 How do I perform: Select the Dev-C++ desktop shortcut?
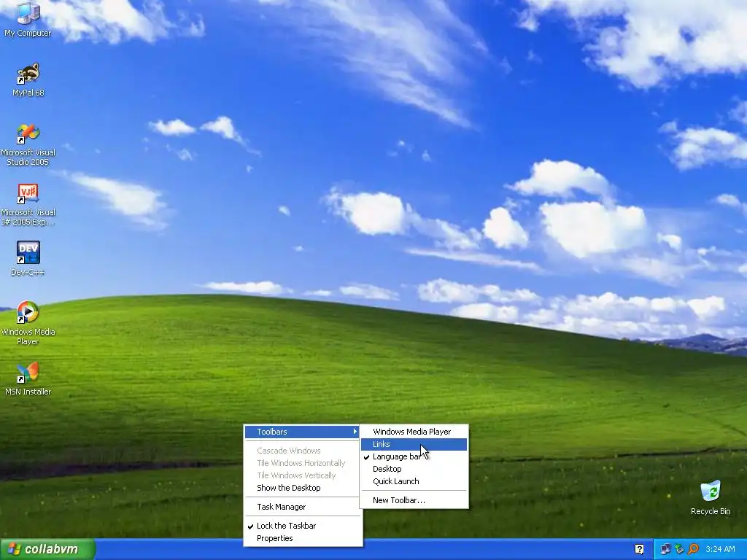coord(28,259)
